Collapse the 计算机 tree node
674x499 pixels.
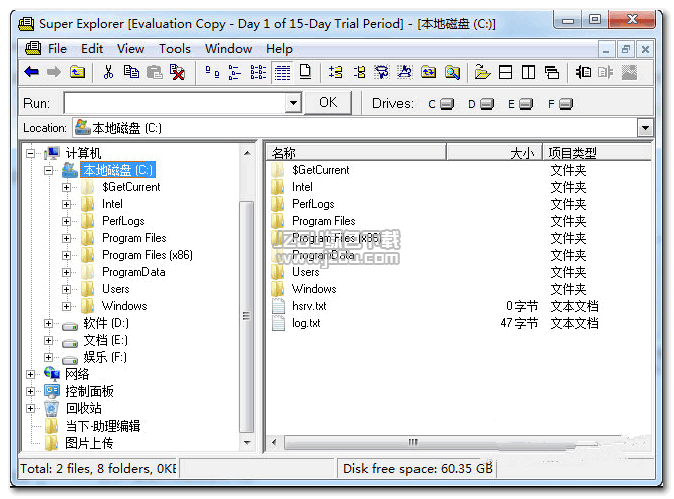click(31, 153)
